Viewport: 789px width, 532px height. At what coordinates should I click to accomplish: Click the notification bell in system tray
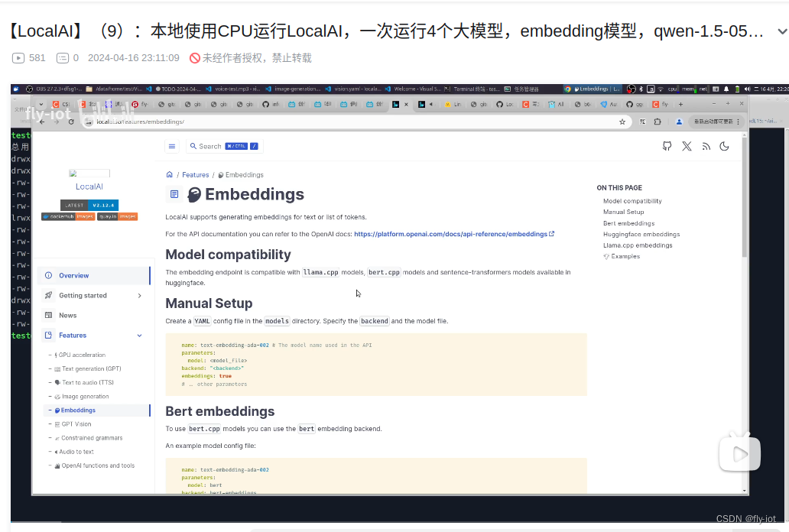coord(726,89)
